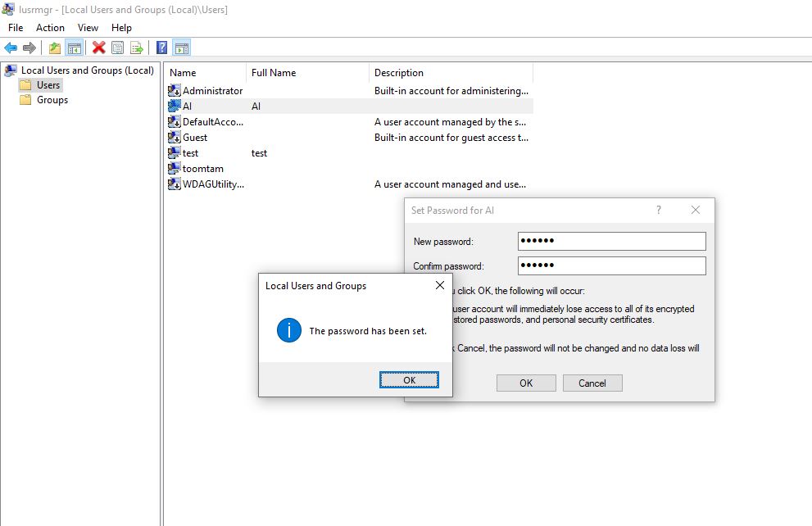Screen dimensions: 812x526
Task: Click OK in Set Password for AI dialog
Action: 526,383
